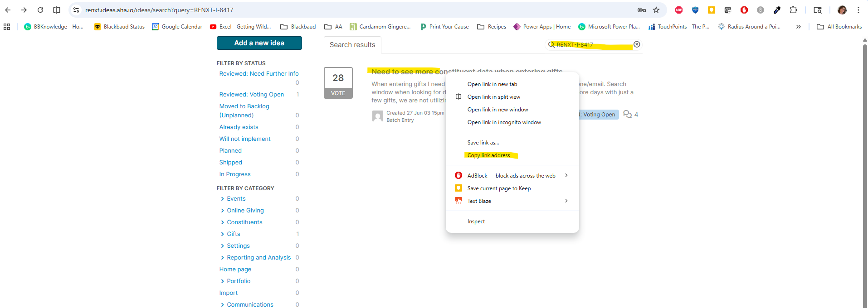The width and height of the screenshot is (868, 308).
Task: Filter by Moved to Backlog (Unplanned)
Action: [x=244, y=111]
